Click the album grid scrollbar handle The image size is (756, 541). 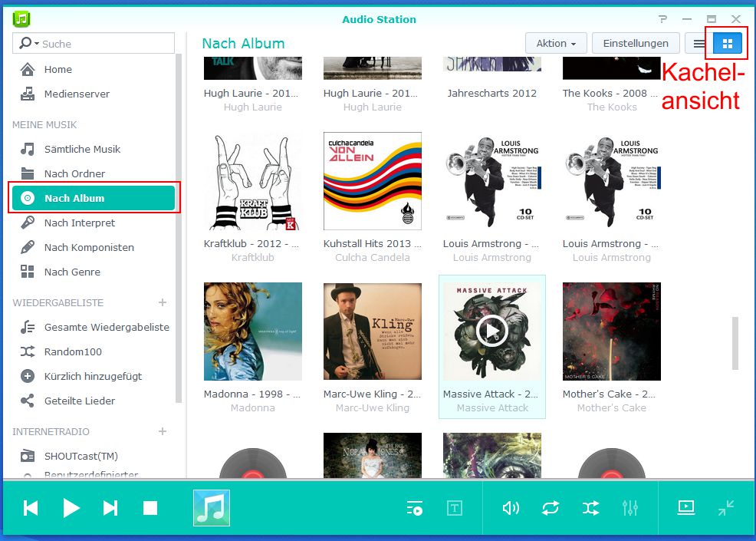(735, 343)
